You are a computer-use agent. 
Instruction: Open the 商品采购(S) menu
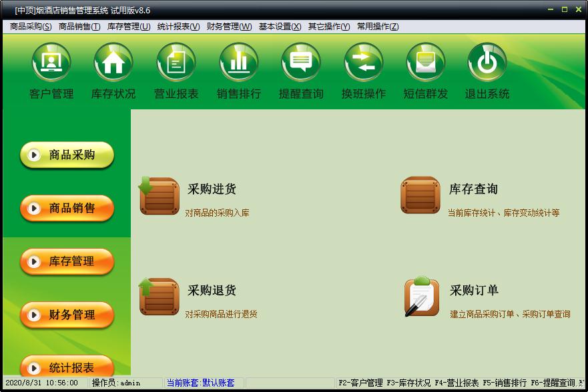click(x=31, y=27)
